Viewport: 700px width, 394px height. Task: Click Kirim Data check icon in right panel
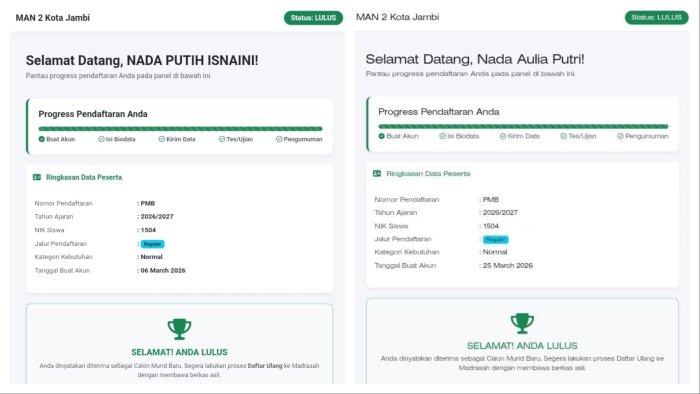503,136
